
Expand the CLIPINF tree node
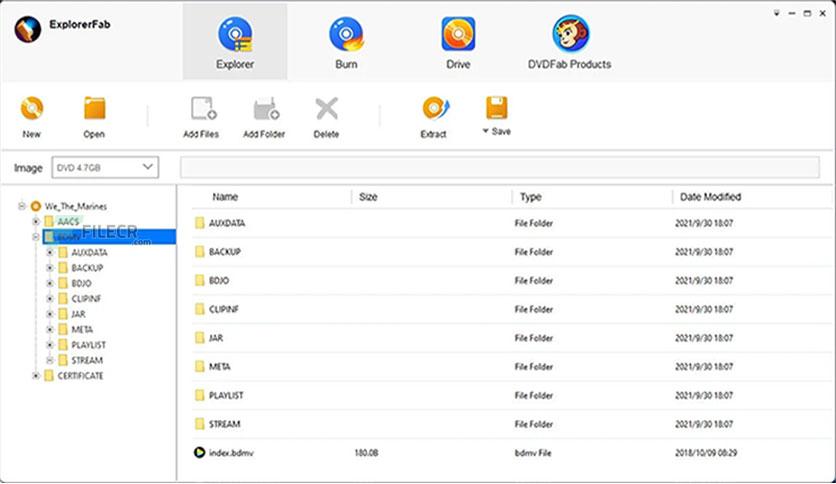[x=50, y=299]
